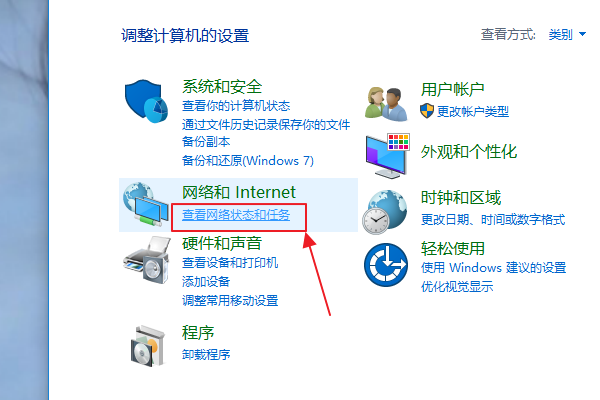Screen dimensions: 600x400
Task: Click the 网络和 Internet globe icon
Action: click(145, 204)
